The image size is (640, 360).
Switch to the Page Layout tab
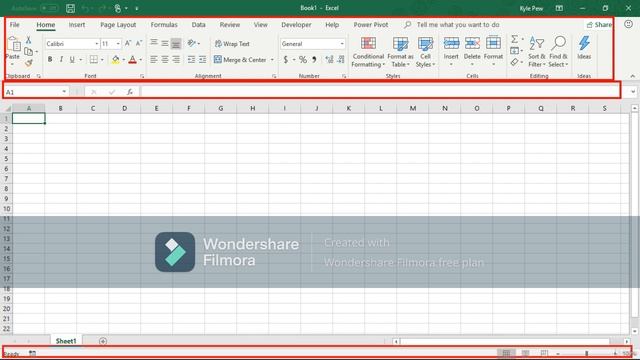tap(118, 25)
